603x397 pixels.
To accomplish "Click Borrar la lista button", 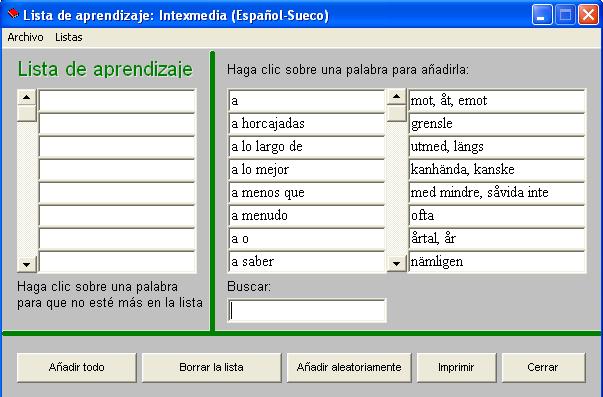I will pyautogui.click(x=211, y=367).
